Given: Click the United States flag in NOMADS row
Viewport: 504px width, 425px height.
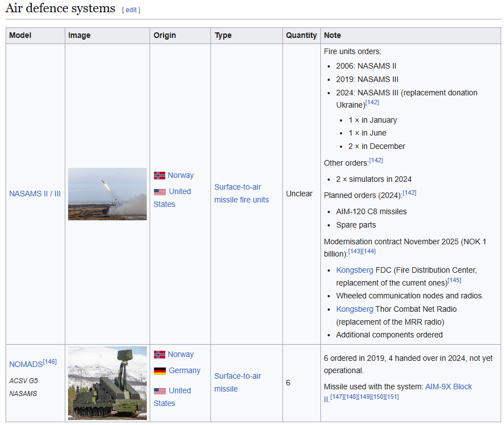Looking at the screenshot, I should (x=160, y=390).
